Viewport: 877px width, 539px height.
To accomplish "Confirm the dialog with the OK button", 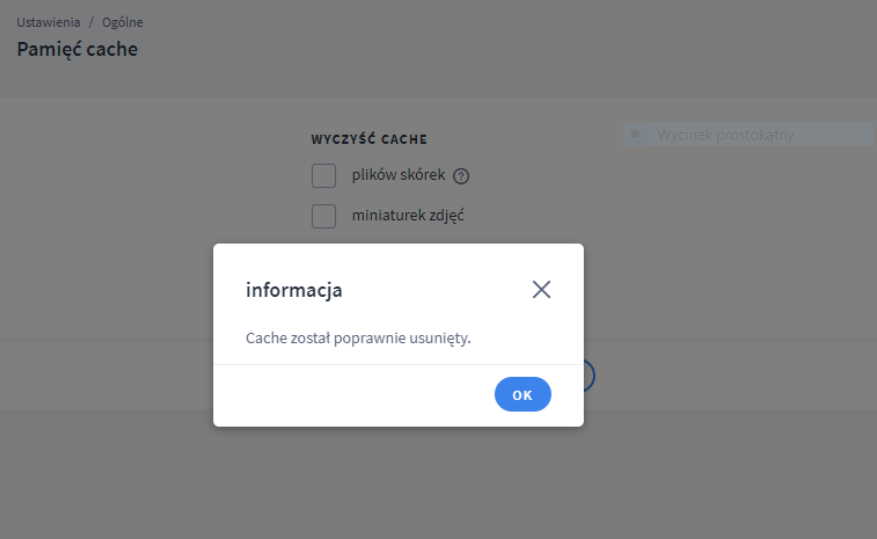I will (522, 395).
